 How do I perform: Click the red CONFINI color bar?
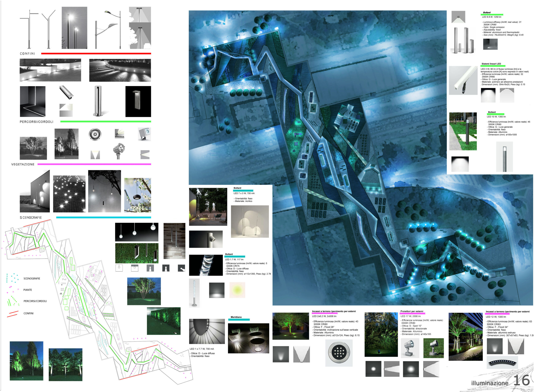[x=96, y=54]
